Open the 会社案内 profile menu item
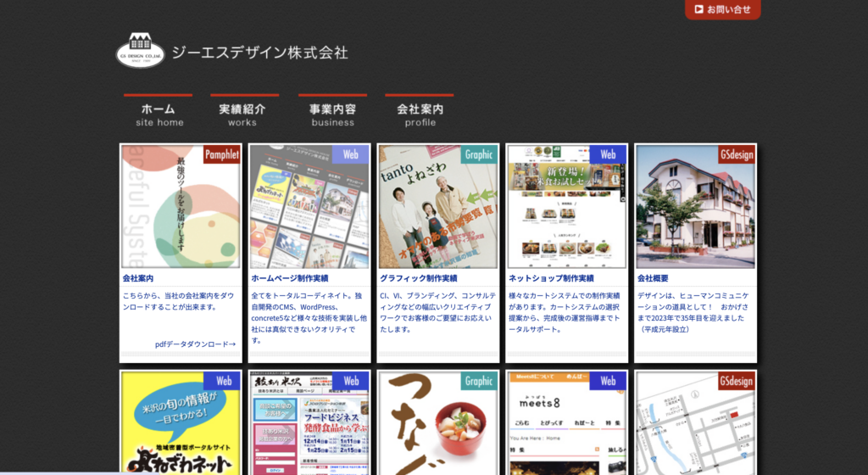 (x=420, y=115)
